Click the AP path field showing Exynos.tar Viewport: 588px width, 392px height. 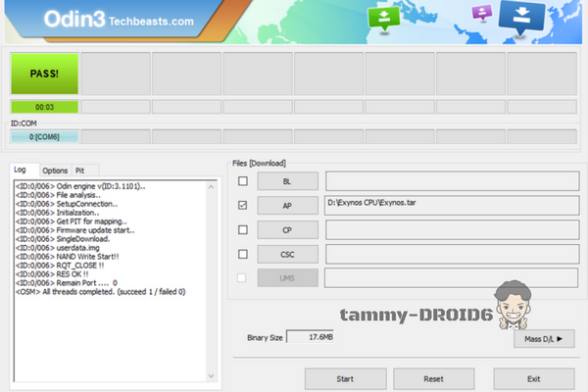(x=452, y=205)
